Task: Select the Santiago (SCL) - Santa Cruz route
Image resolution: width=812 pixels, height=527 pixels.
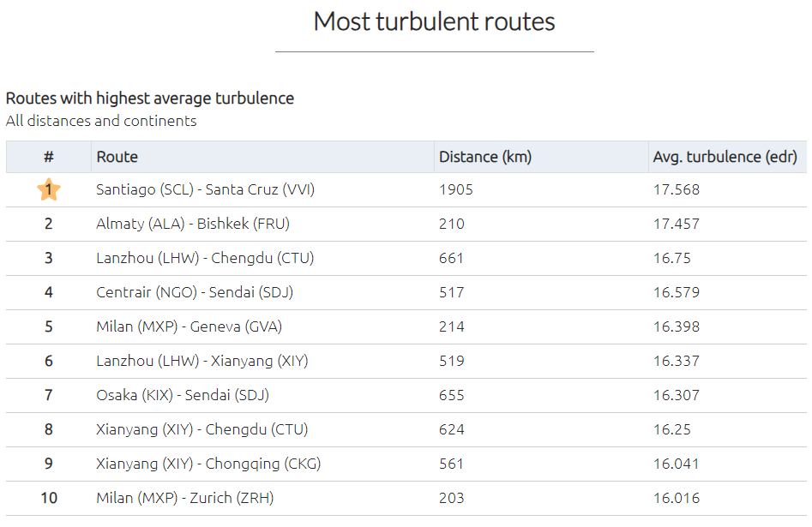Action: click(205, 189)
